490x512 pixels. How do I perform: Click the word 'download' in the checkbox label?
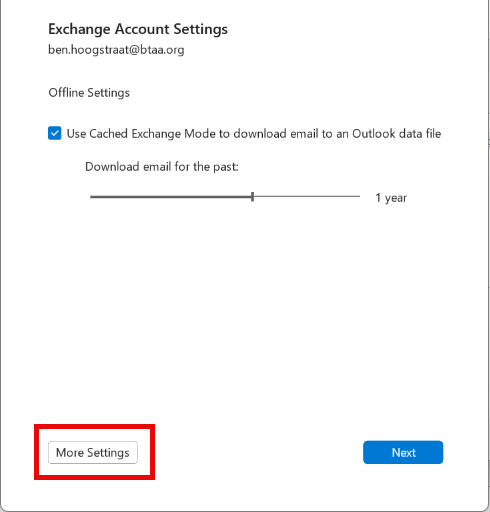(260, 134)
